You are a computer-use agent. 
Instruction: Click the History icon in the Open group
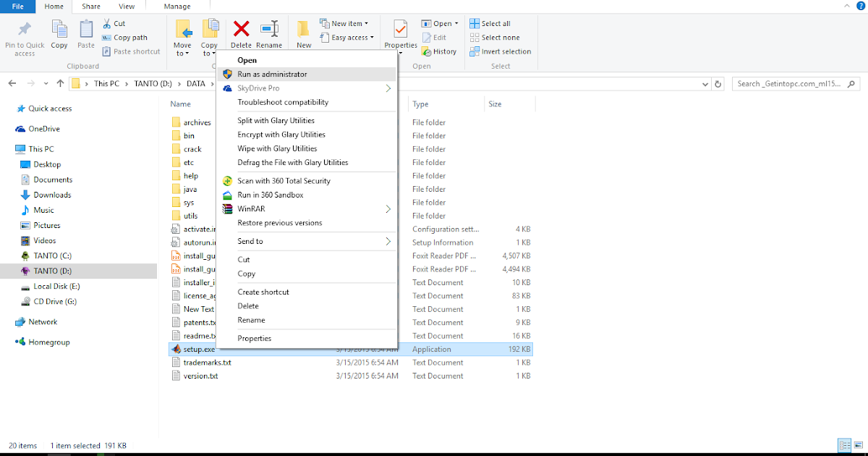tap(439, 51)
